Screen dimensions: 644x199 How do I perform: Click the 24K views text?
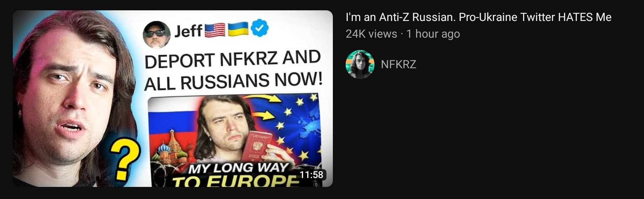[x=371, y=34]
